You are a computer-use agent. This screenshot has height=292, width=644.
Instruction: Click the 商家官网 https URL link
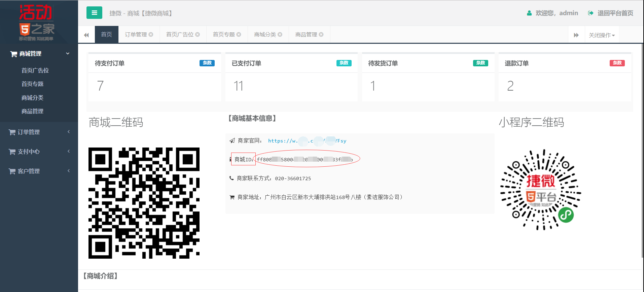pyautogui.click(x=307, y=141)
